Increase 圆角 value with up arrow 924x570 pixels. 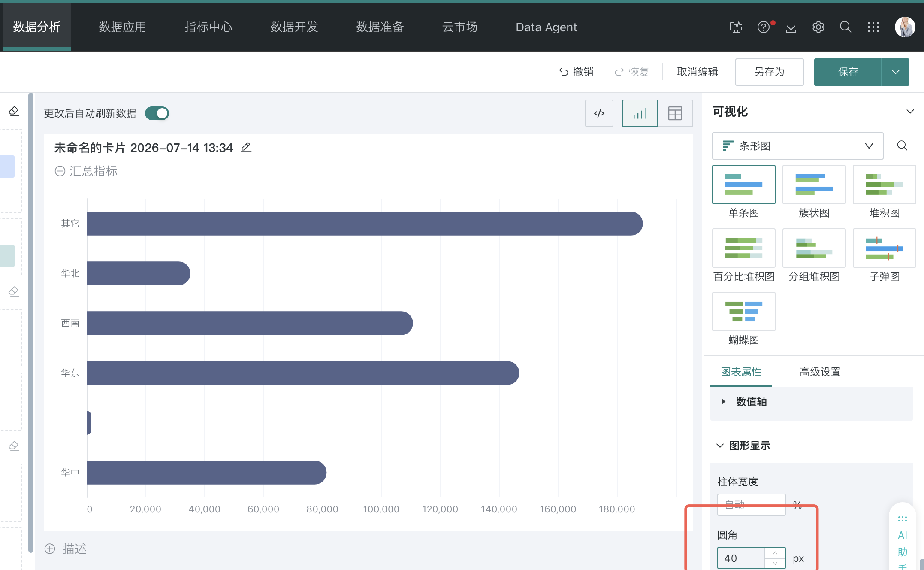pyautogui.click(x=775, y=553)
